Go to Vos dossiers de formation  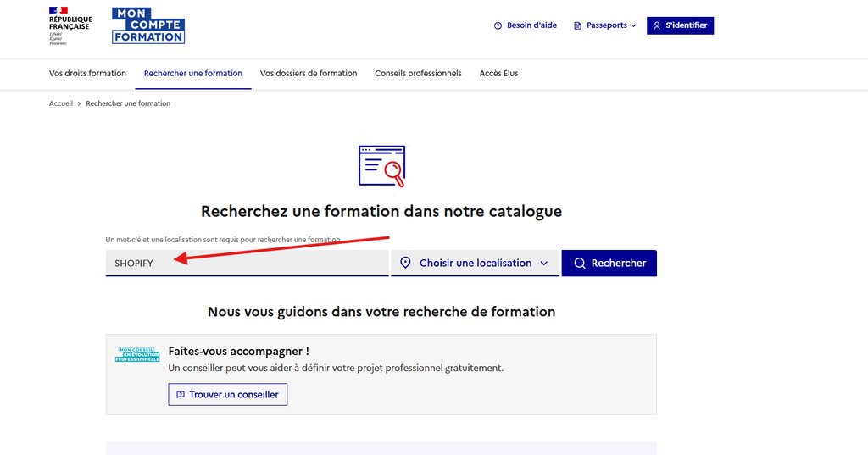pyautogui.click(x=309, y=73)
